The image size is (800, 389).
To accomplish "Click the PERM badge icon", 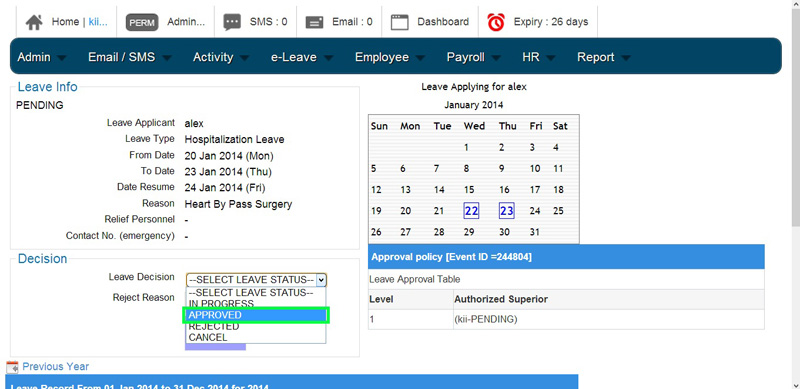I will pyautogui.click(x=142, y=22).
